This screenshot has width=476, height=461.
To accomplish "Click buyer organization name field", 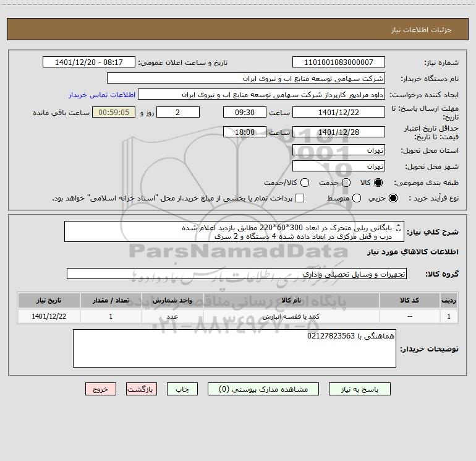I will 246,79.
